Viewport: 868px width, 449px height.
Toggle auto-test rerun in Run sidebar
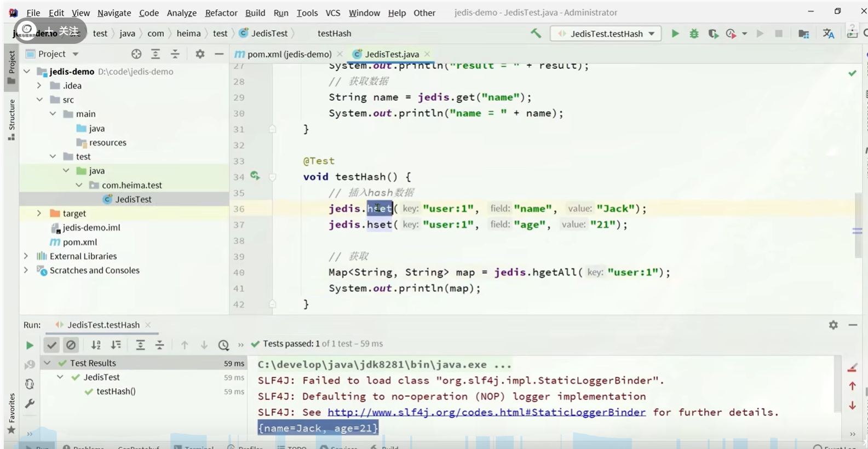tap(30, 384)
